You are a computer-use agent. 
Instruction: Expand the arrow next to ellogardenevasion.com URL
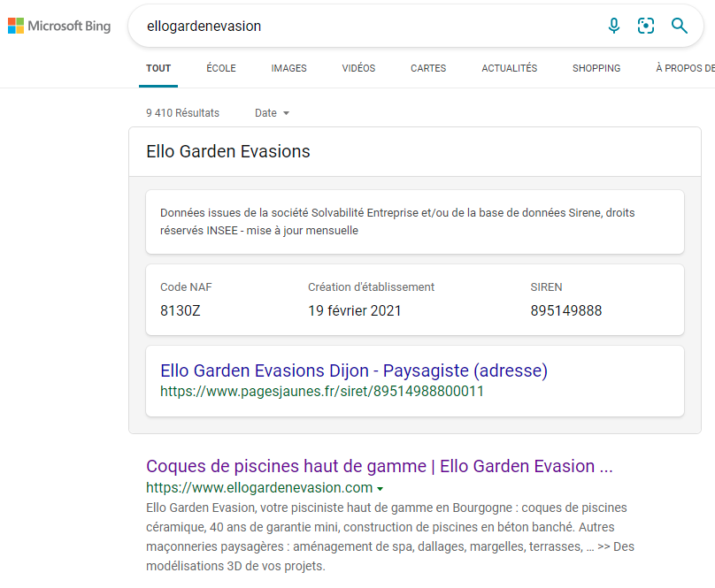pos(380,489)
